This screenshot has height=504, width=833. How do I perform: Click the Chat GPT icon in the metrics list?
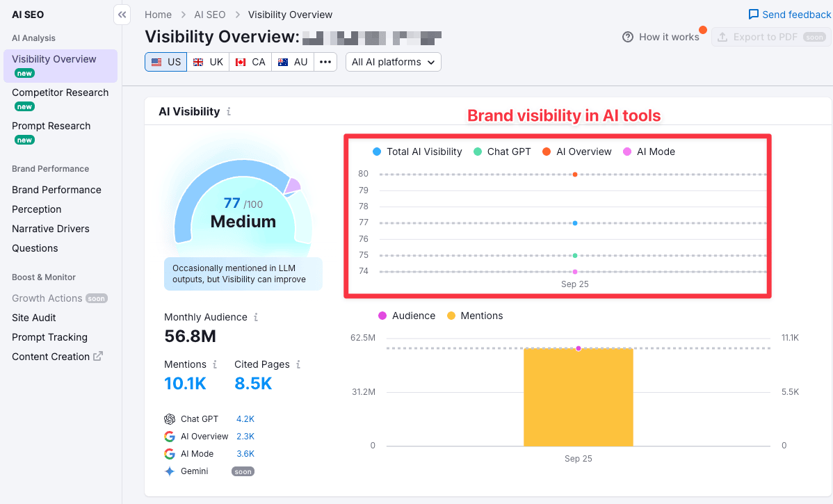tap(170, 419)
